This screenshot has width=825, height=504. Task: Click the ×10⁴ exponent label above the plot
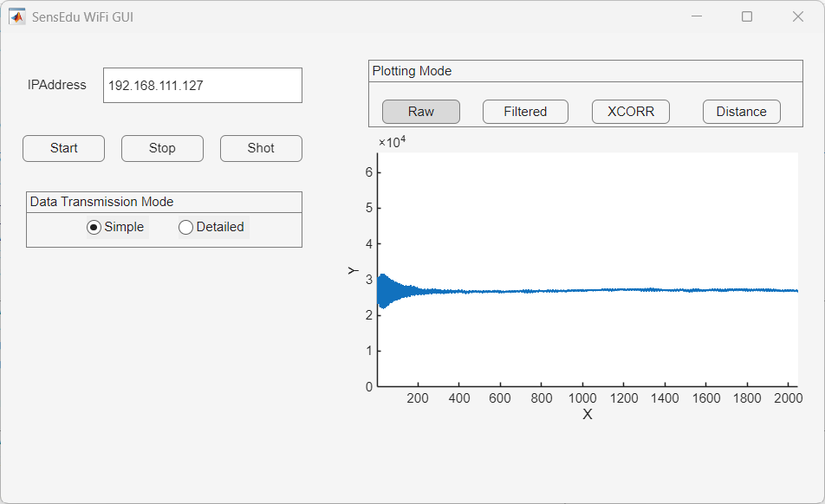[393, 142]
